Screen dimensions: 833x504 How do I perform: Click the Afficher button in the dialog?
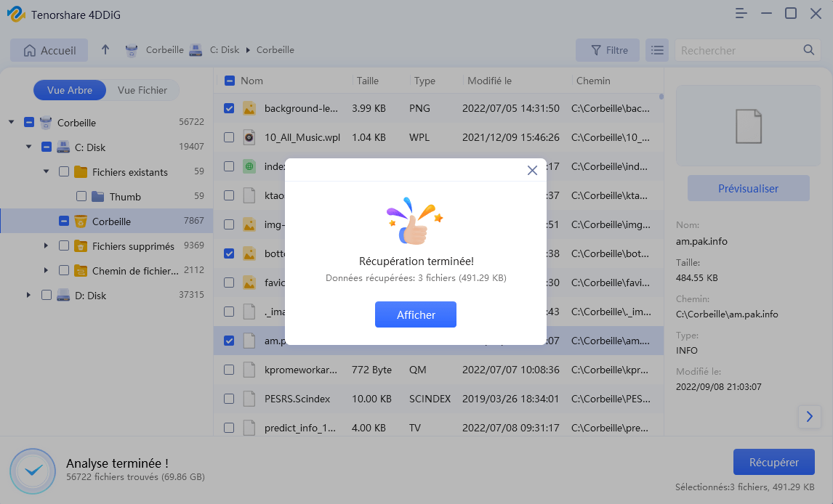pyautogui.click(x=416, y=314)
